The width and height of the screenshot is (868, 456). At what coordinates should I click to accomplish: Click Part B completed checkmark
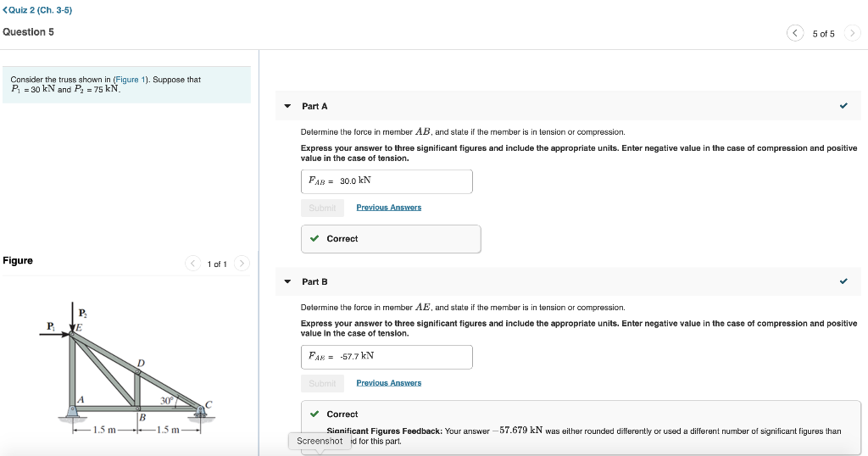click(843, 281)
